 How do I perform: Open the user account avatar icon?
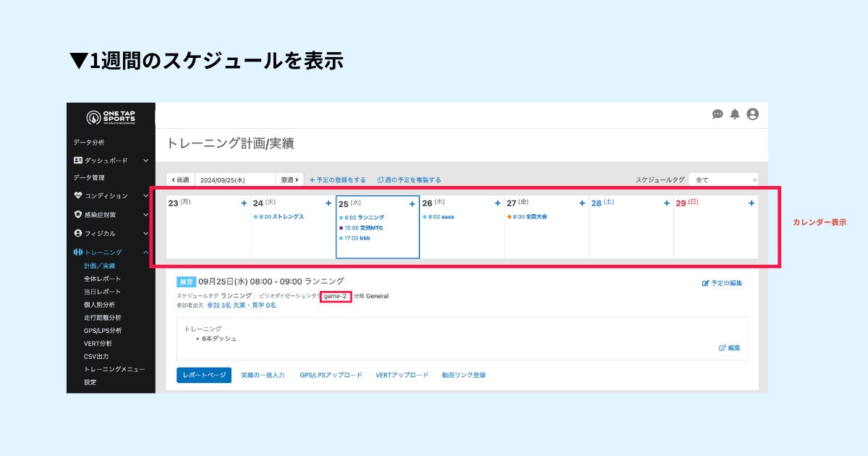coord(752,114)
